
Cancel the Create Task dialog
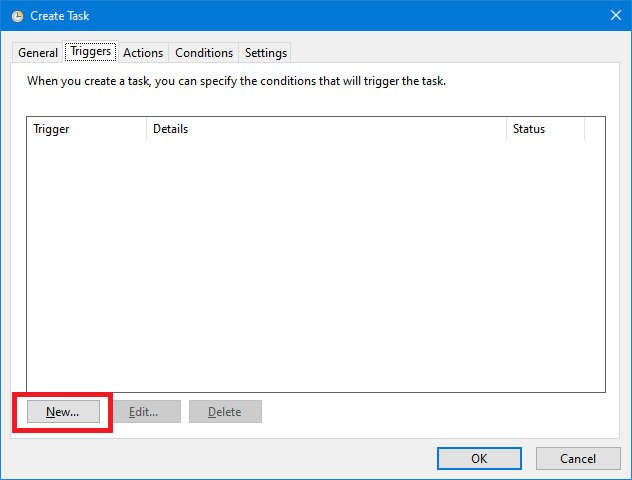point(578,458)
